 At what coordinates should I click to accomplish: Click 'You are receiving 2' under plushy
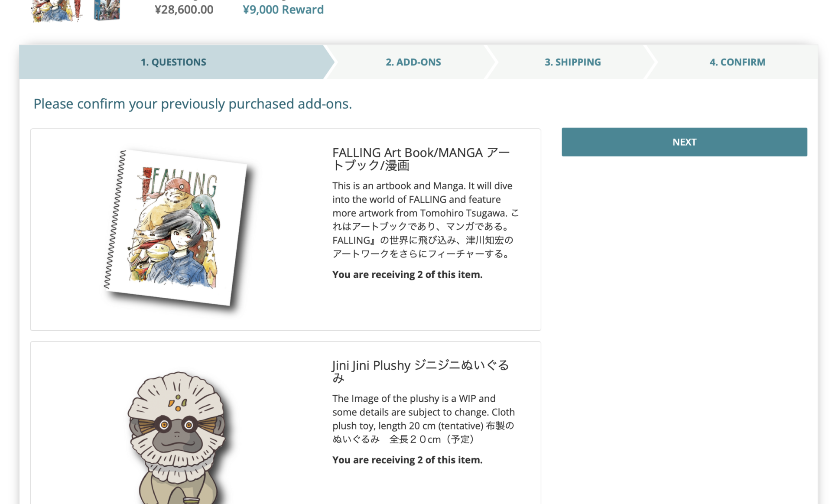pyautogui.click(x=407, y=460)
